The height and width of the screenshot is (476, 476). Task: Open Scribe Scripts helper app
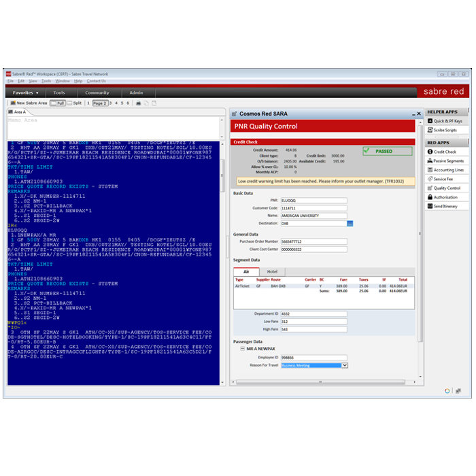pos(445,130)
